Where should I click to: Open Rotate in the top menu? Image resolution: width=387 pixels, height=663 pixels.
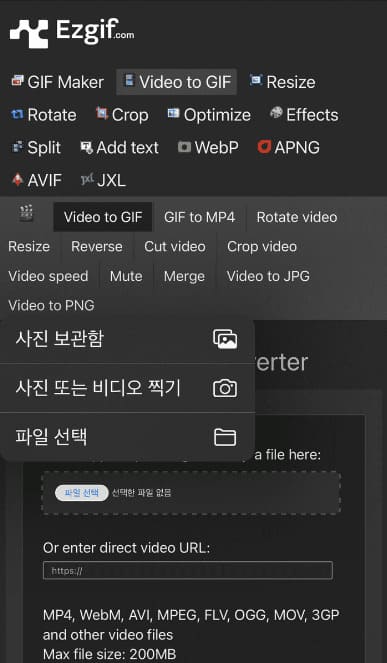pyautogui.click(x=44, y=115)
